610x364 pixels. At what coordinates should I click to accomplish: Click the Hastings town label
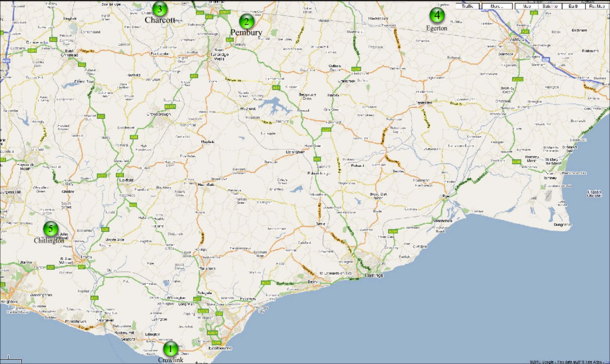pyautogui.click(x=374, y=275)
